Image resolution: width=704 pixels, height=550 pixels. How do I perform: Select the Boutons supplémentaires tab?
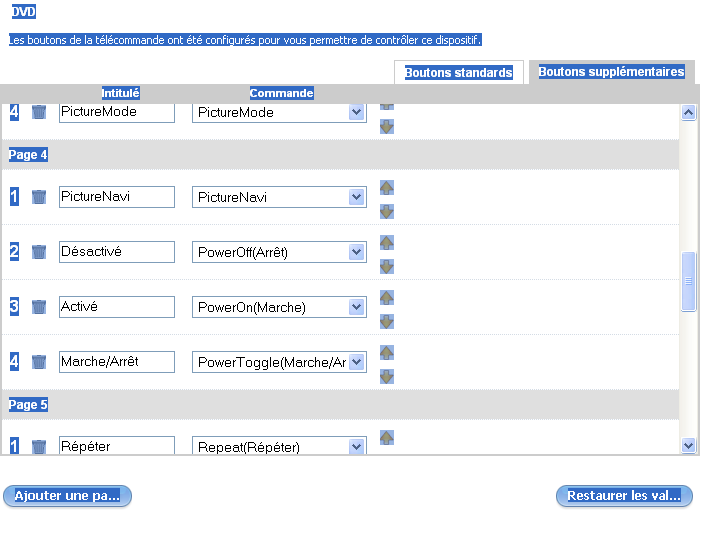click(x=611, y=72)
